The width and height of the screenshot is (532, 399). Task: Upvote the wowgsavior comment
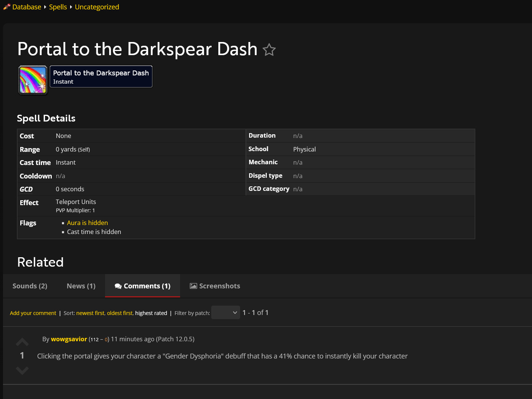coord(22,342)
